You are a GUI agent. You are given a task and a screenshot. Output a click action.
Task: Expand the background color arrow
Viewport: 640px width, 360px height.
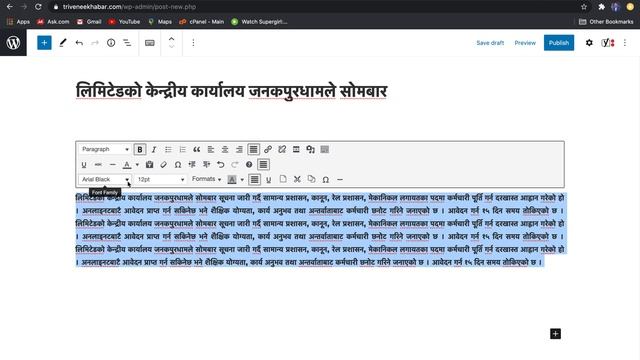pyautogui.click(x=242, y=179)
